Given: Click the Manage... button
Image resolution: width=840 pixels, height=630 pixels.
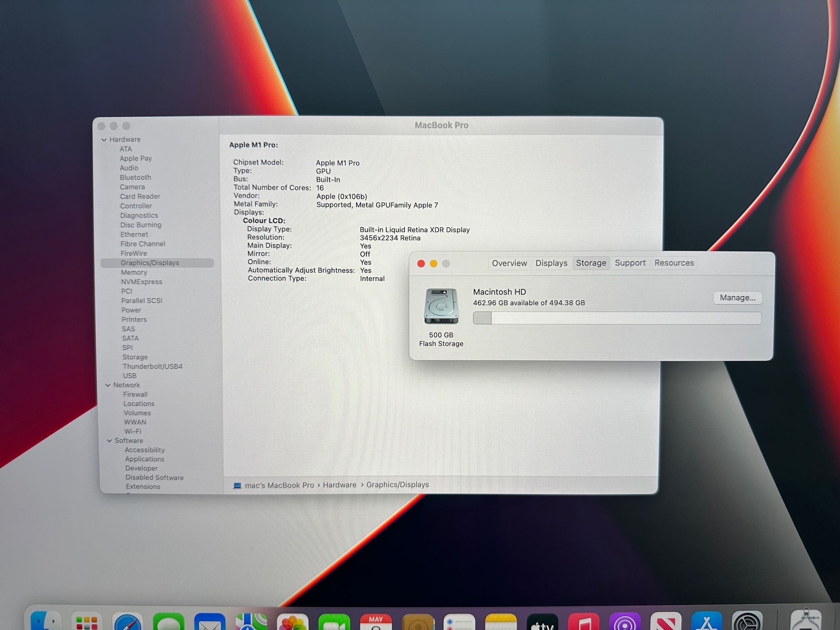Looking at the screenshot, I should point(737,297).
